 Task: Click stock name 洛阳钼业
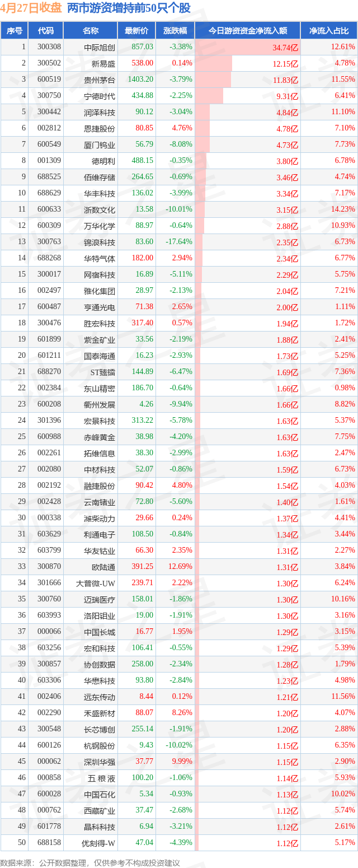pos(100,615)
